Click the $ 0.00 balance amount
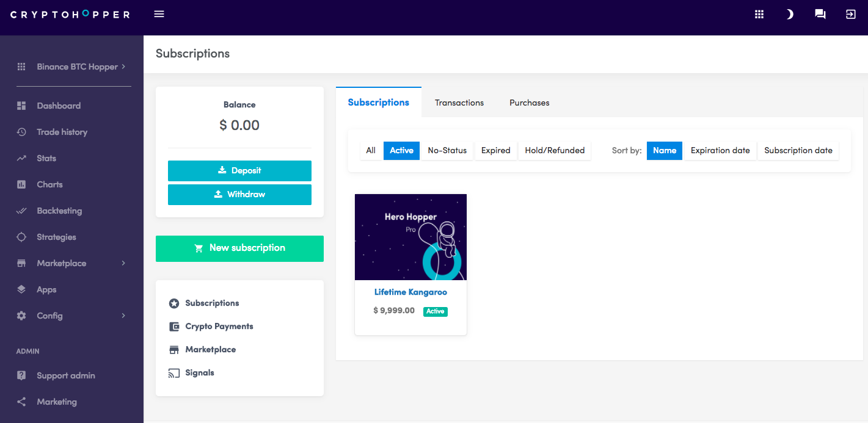868x423 pixels. [x=239, y=125]
